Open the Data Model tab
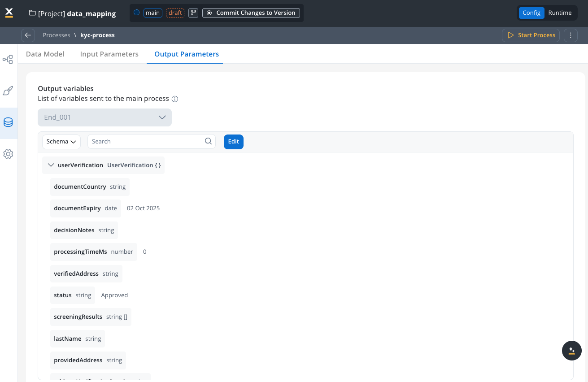The width and height of the screenshot is (588, 382). (x=45, y=54)
